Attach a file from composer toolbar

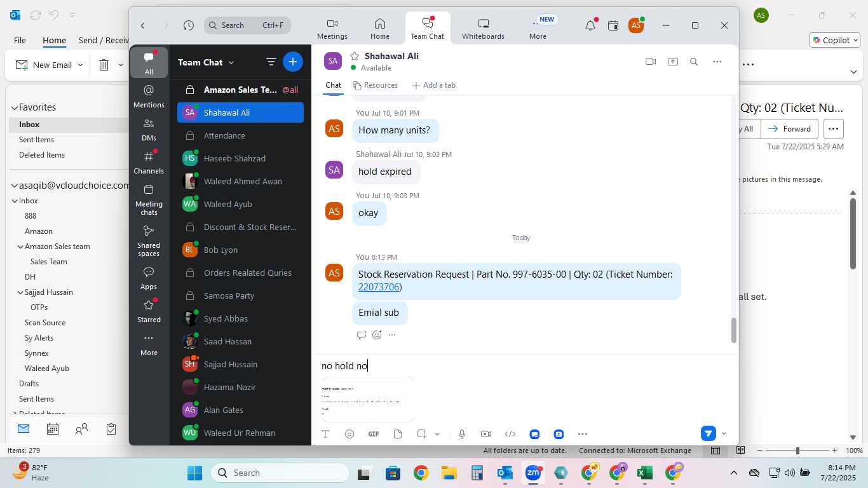click(x=398, y=434)
